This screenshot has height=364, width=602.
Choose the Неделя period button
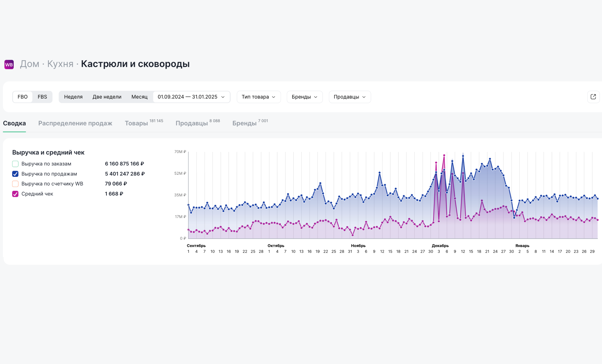pos(73,97)
